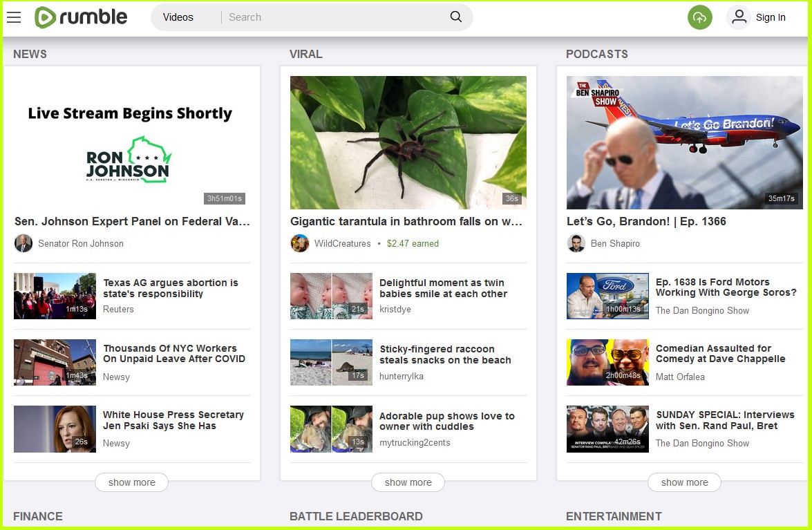Click the user profile icon beside Sign In
The height and width of the screenshot is (530, 812).
(738, 17)
